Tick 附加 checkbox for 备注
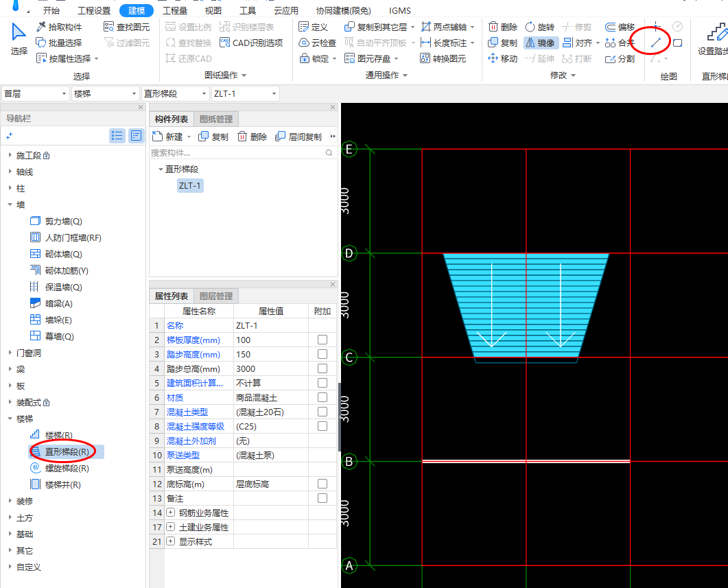The width and height of the screenshot is (728, 588). pyautogui.click(x=322, y=498)
